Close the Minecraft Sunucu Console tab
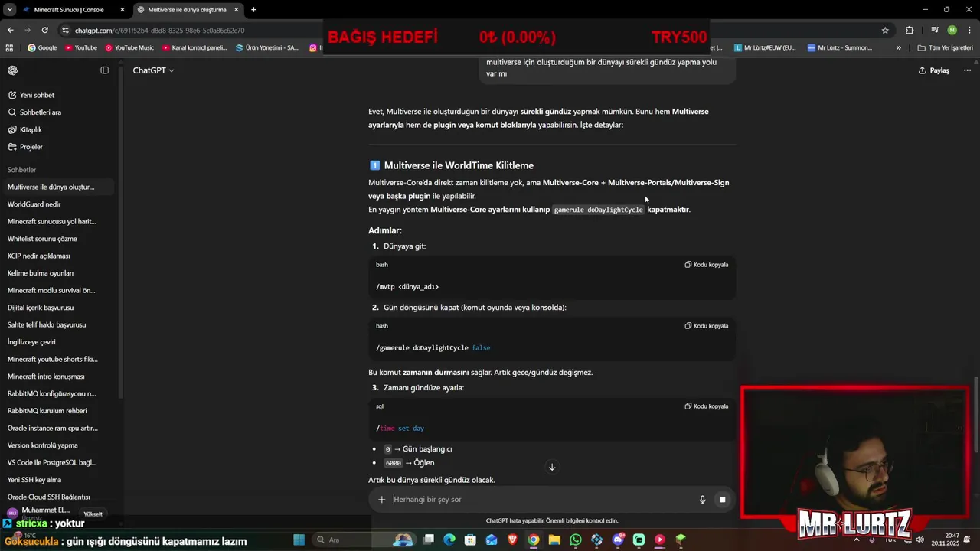 pos(122,10)
